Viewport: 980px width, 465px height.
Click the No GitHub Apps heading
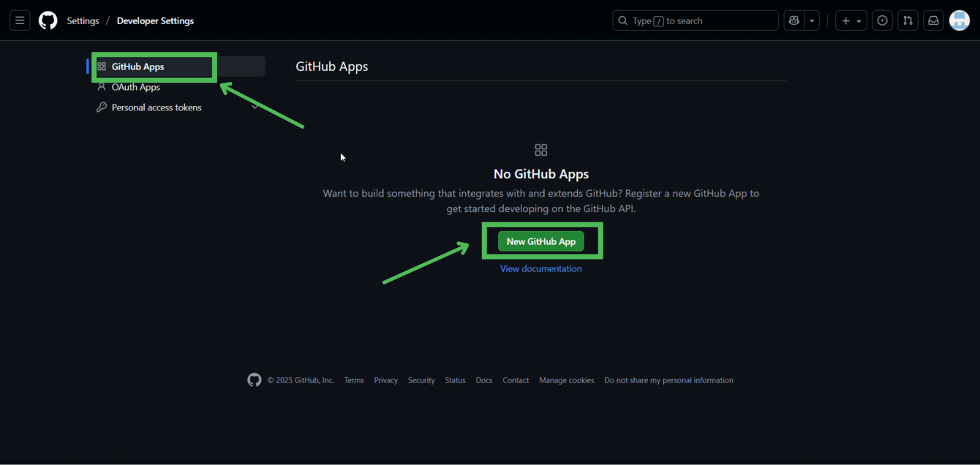coord(541,174)
